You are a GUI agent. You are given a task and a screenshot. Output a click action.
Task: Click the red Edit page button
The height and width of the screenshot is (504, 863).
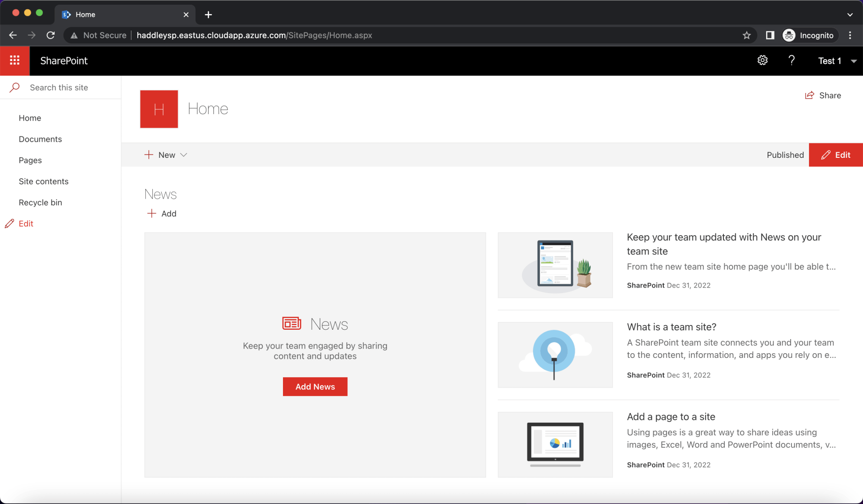click(836, 155)
